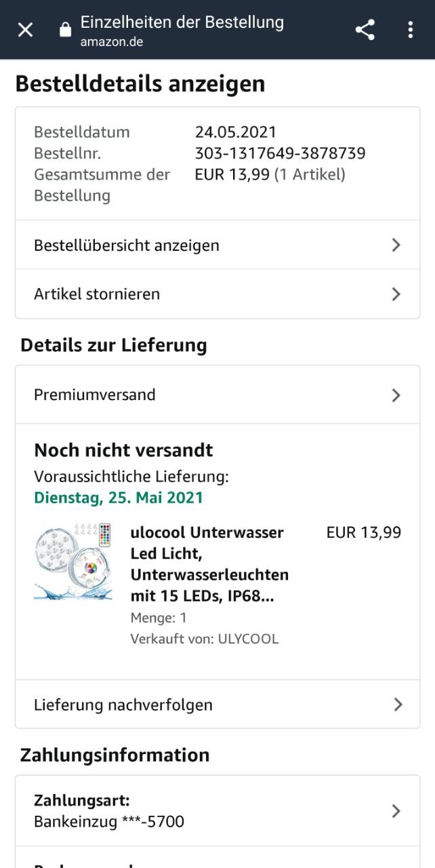Tap chevron next to Zahlungsart

click(x=396, y=811)
